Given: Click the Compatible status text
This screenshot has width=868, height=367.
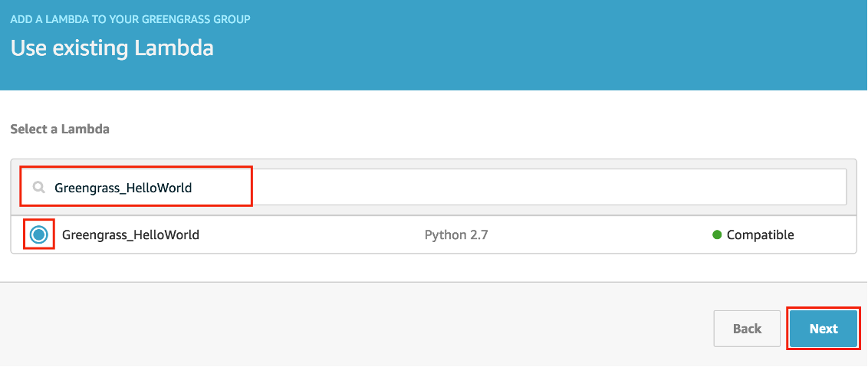Looking at the screenshot, I should coord(760,234).
